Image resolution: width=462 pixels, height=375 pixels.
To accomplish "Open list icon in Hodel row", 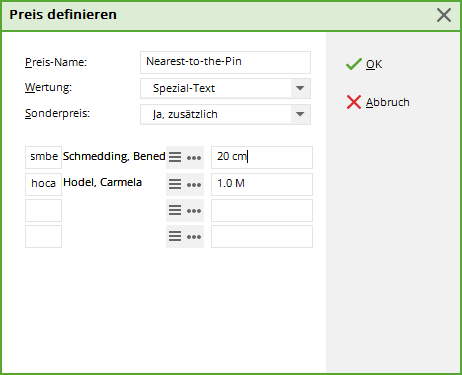I will click(175, 184).
